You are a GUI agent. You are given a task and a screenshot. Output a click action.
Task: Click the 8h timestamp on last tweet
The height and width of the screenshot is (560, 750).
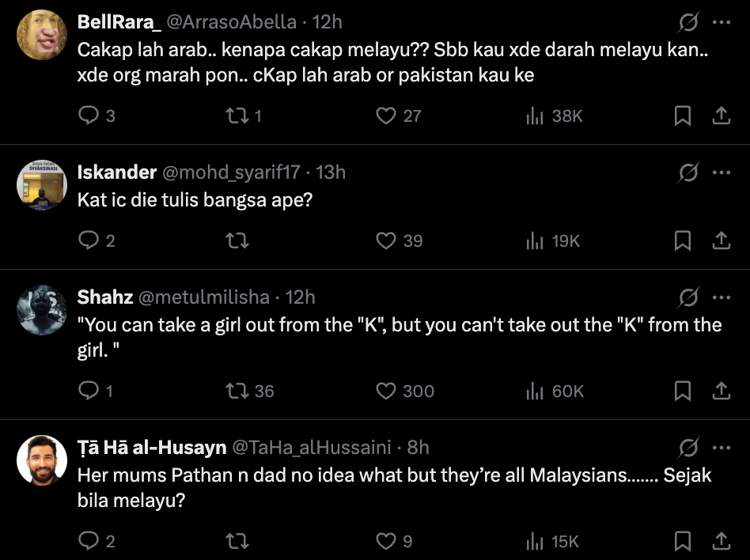pyautogui.click(x=418, y=448)
